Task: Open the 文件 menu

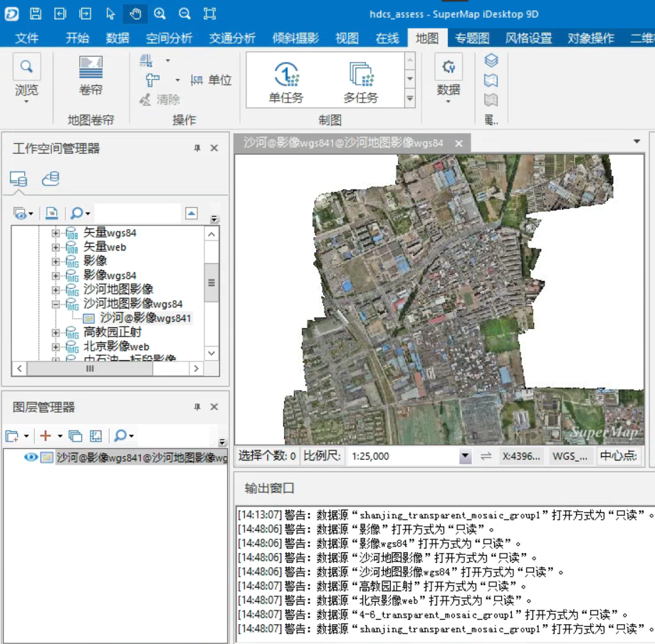Action: tap(27, 38)
